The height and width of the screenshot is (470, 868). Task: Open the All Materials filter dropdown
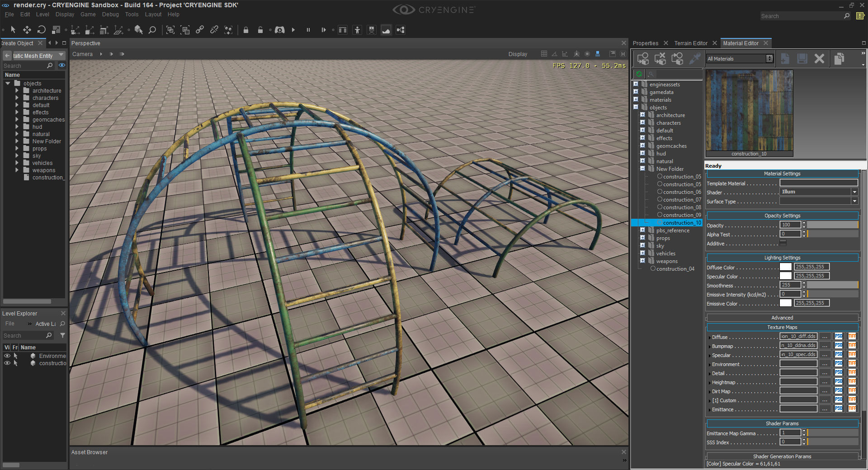point(740,59)
